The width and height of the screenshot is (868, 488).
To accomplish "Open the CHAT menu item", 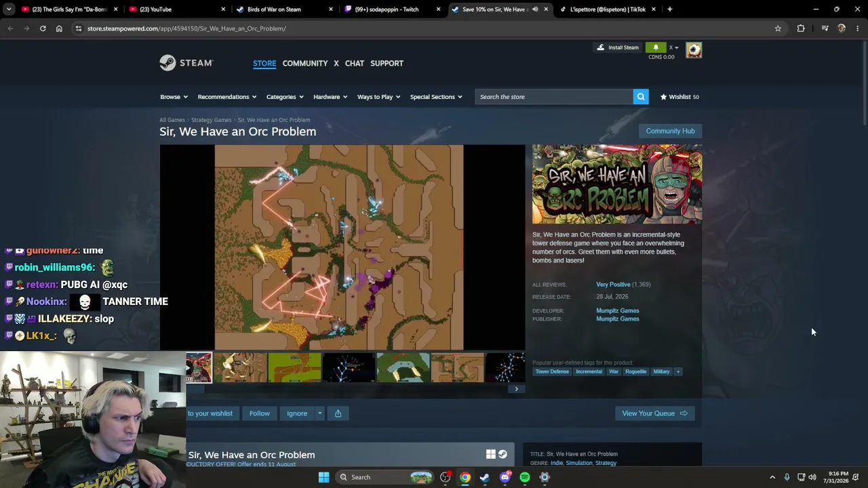I will (x=355, y=63).
